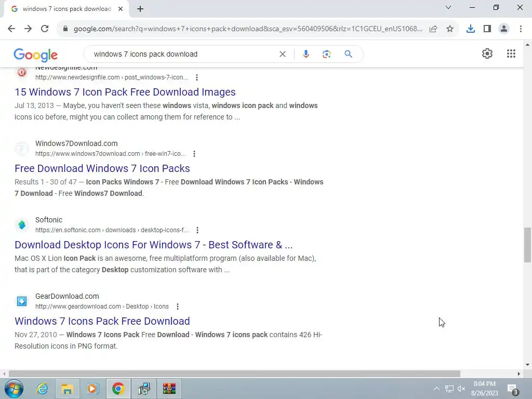
Task: Show hidden system tray icons
Action: click(x=436, y=389)
